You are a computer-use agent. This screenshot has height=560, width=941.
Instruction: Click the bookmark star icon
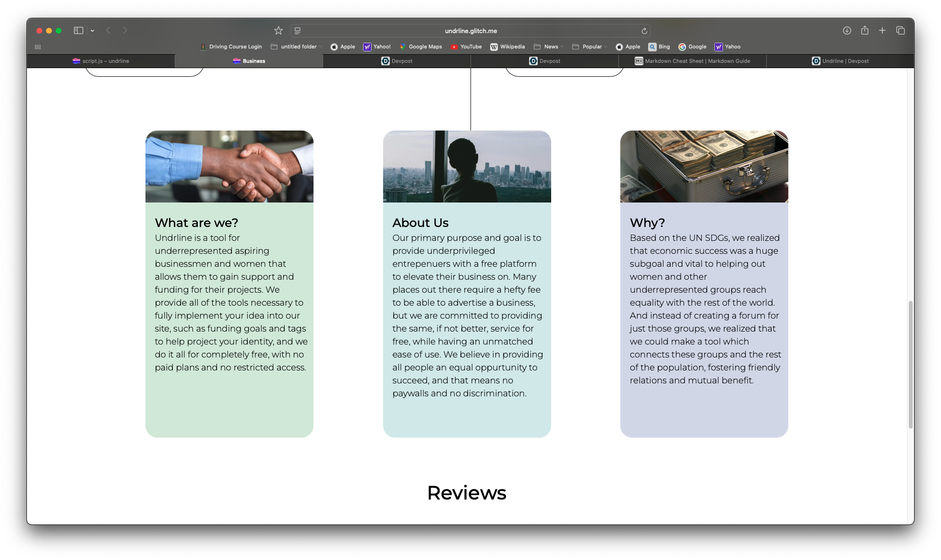tap(278, 31)
